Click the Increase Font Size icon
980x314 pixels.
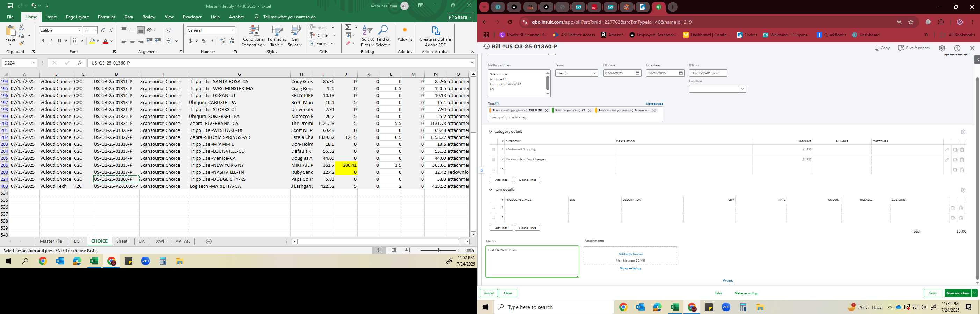tap(103, 30)
